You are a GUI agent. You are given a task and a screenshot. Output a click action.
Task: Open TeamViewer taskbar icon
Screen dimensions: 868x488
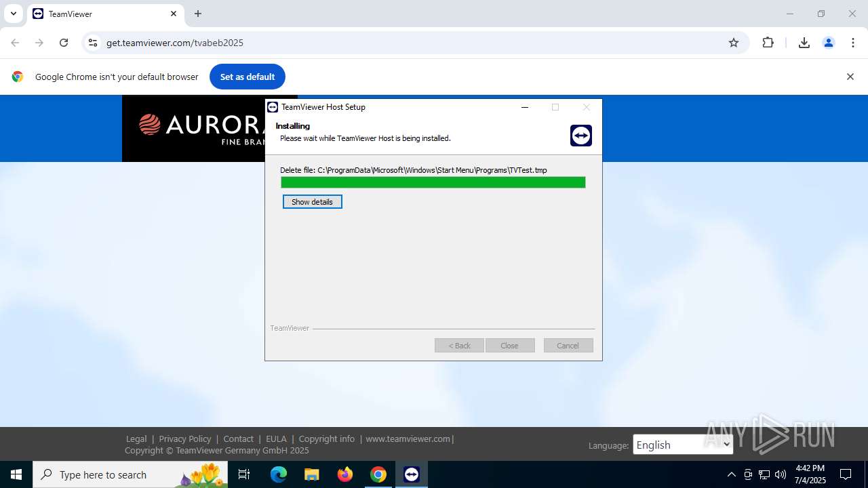[412, 474]
